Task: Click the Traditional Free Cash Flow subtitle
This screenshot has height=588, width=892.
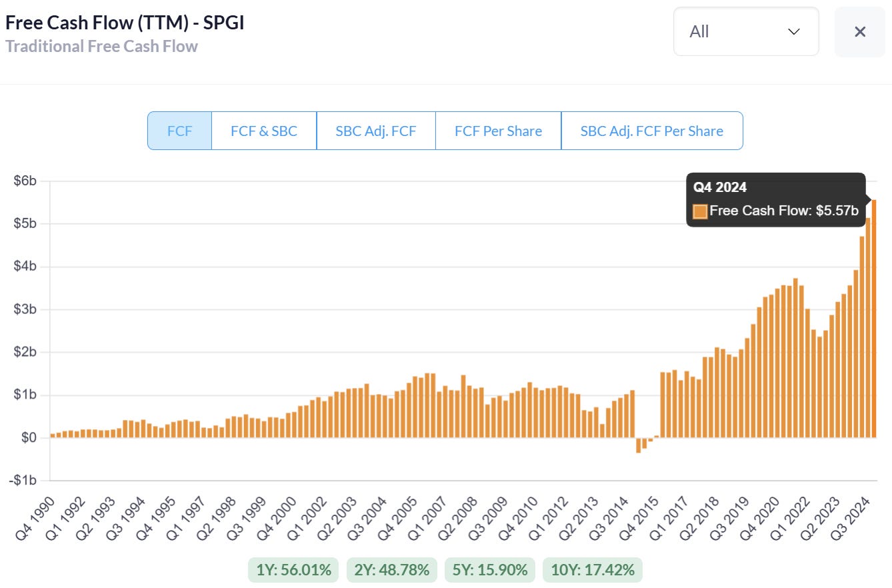Action: (101, 46)
